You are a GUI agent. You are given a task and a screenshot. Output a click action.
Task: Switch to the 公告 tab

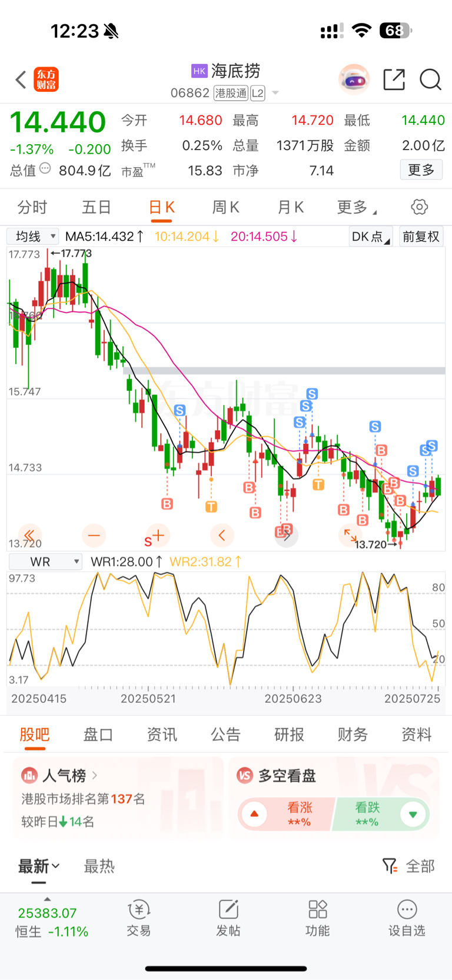225,735
